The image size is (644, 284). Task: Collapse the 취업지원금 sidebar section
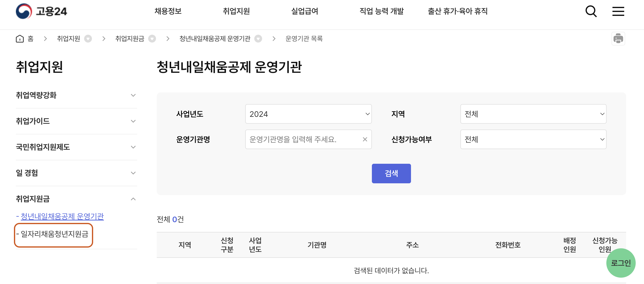click(77, 199)
